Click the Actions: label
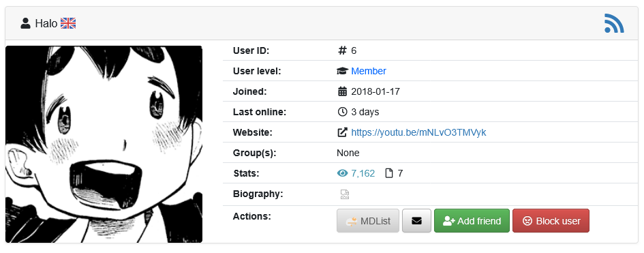Image resolution: width=644 pixels, height=253 pixels. coord(251,215)
